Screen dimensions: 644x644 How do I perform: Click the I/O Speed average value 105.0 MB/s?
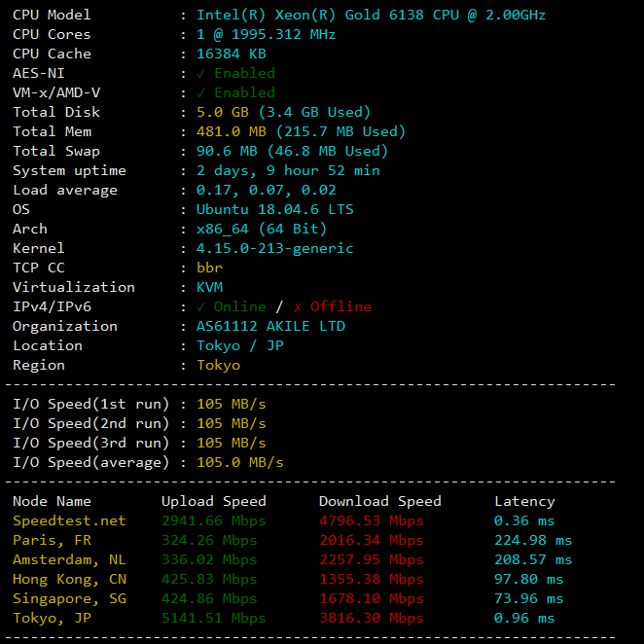coord(239,462)
